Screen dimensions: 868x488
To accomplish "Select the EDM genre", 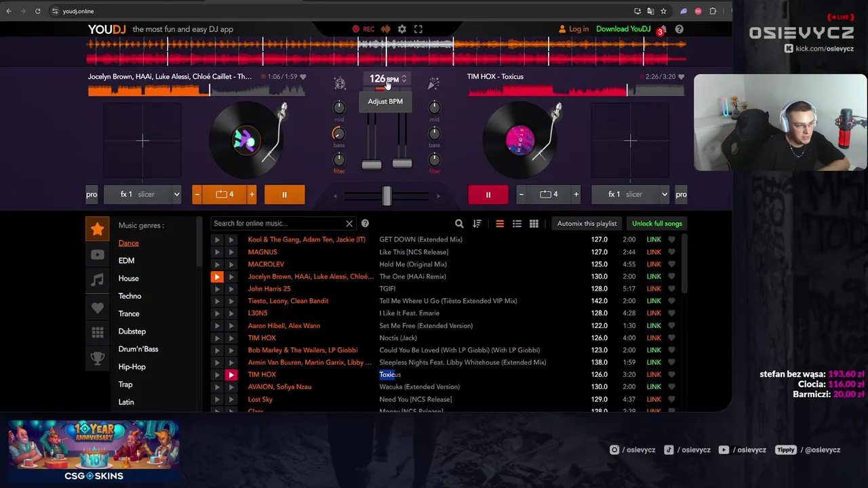I will pos(126,261).
